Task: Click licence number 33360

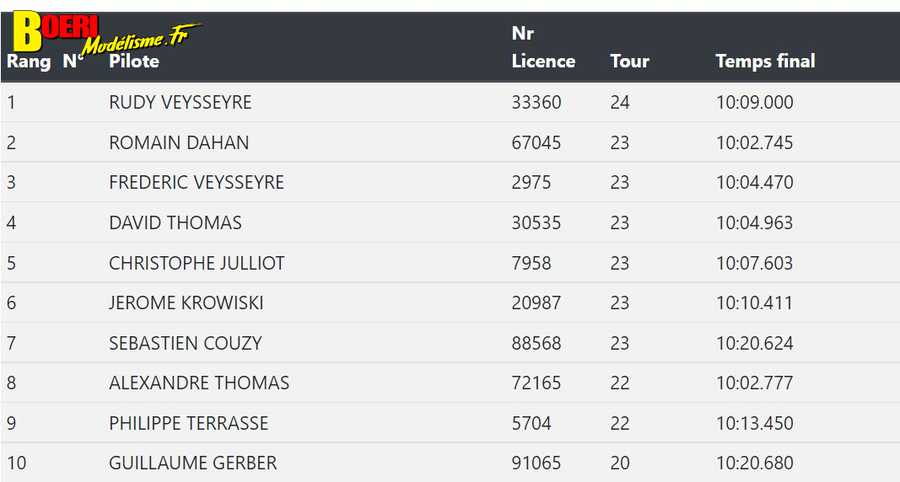Action: pos(536,102)
